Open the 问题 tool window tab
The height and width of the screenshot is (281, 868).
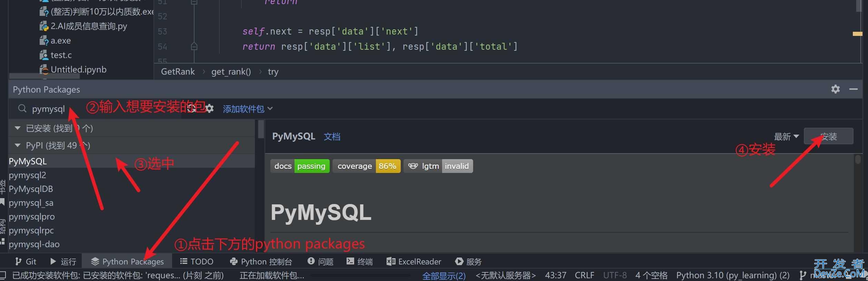point(320,261)
